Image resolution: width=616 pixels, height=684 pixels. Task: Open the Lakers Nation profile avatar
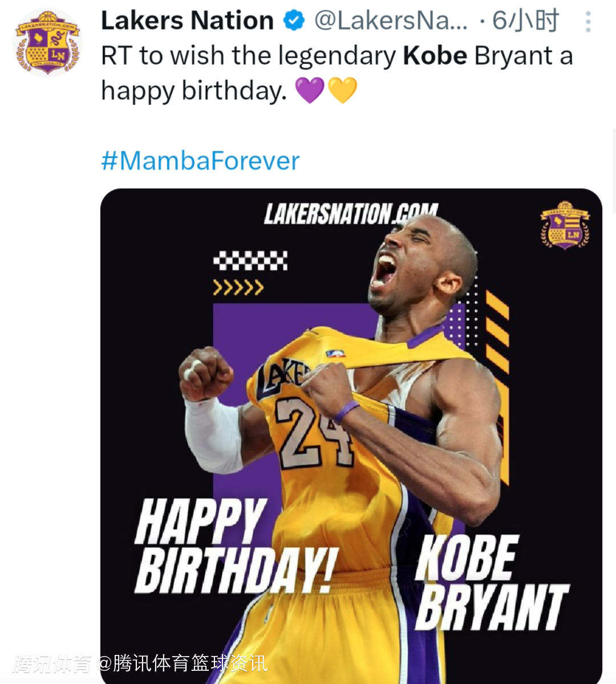pyautogui.click(x=48, y=43)
